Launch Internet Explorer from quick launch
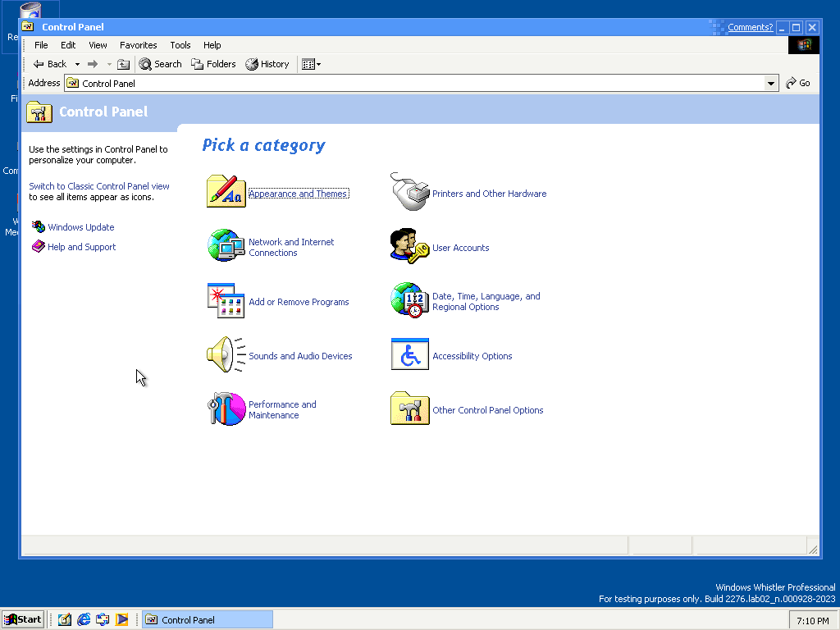Screen dimensions: 840x630 [84, 619]
